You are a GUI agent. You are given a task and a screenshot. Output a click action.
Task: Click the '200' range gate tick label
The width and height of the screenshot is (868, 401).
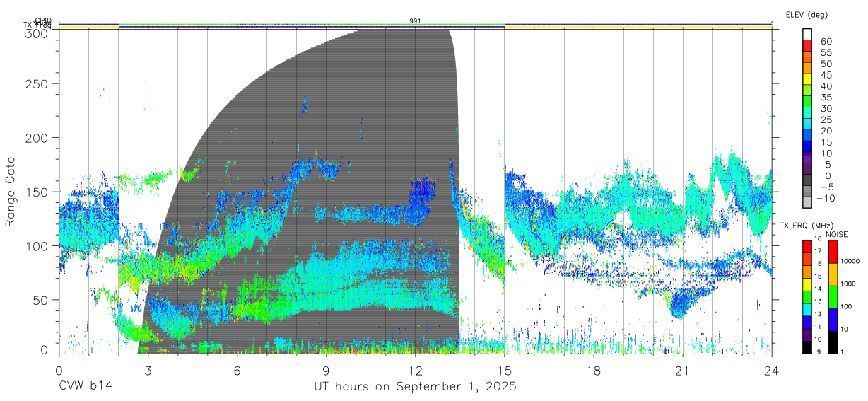coord(37,137)
